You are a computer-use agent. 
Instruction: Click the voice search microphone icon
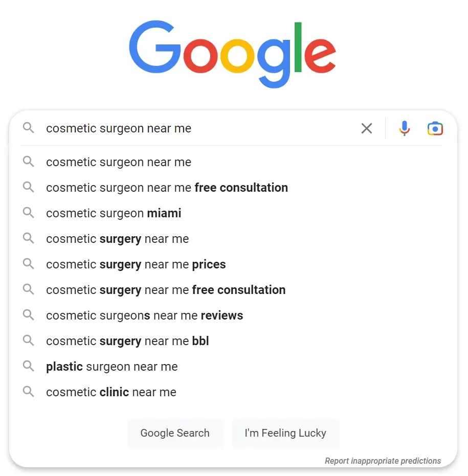(x=404, y=128)
